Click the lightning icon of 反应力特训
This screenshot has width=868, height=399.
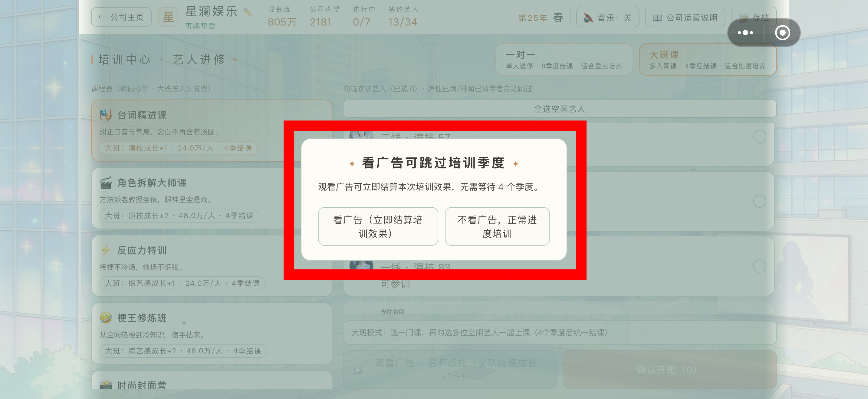click(x=106, y=250)
